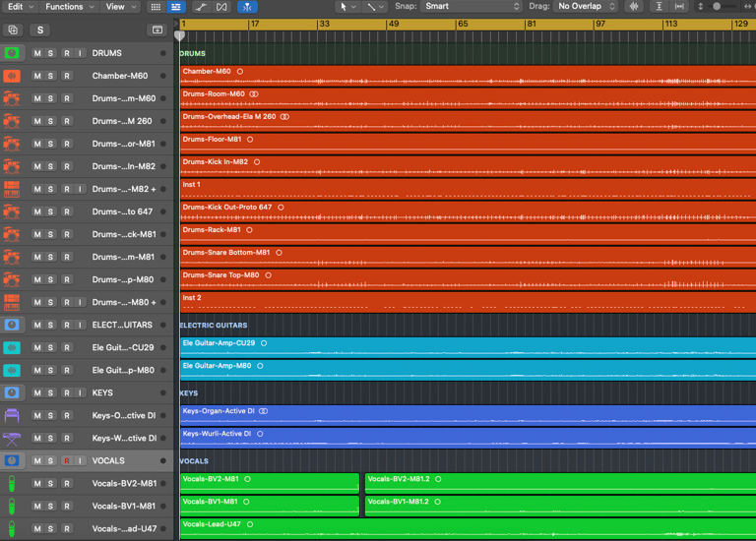Click drum kit icon for Drums-...to 647
The height and width of the screenshot is (541, 756).
(12, 211)
